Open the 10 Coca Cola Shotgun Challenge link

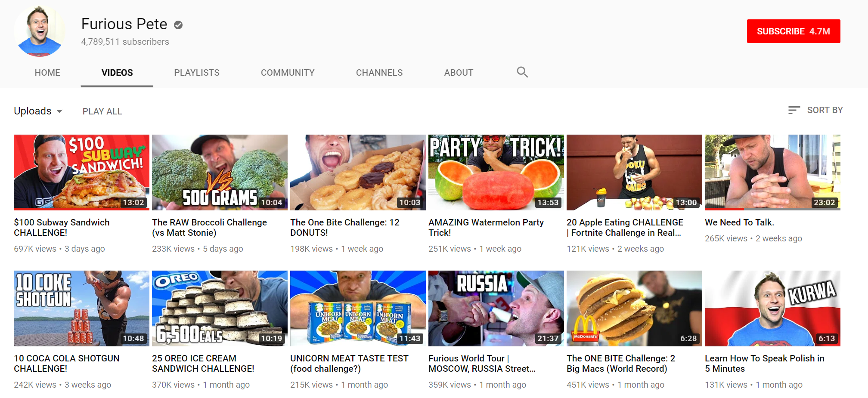tap(67, 364)
